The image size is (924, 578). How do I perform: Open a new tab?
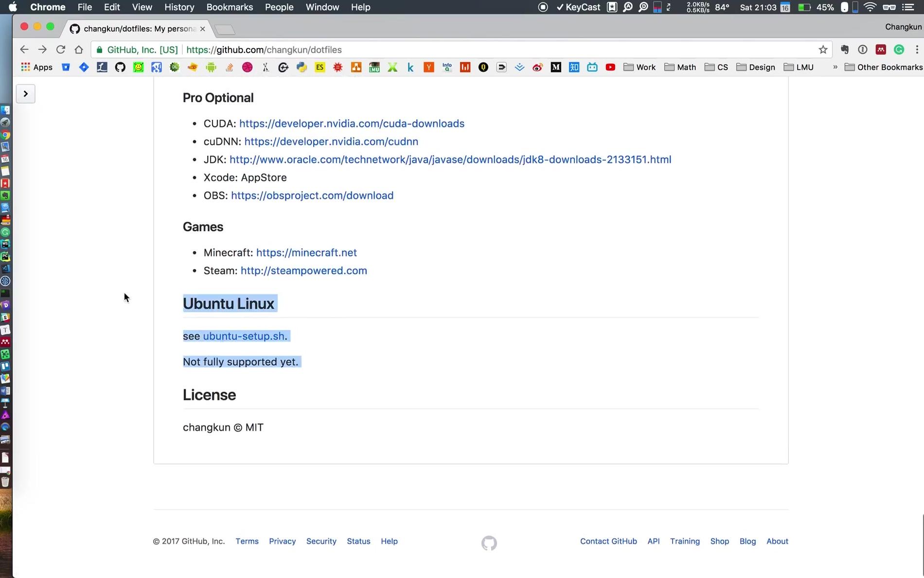click(225, 30)
